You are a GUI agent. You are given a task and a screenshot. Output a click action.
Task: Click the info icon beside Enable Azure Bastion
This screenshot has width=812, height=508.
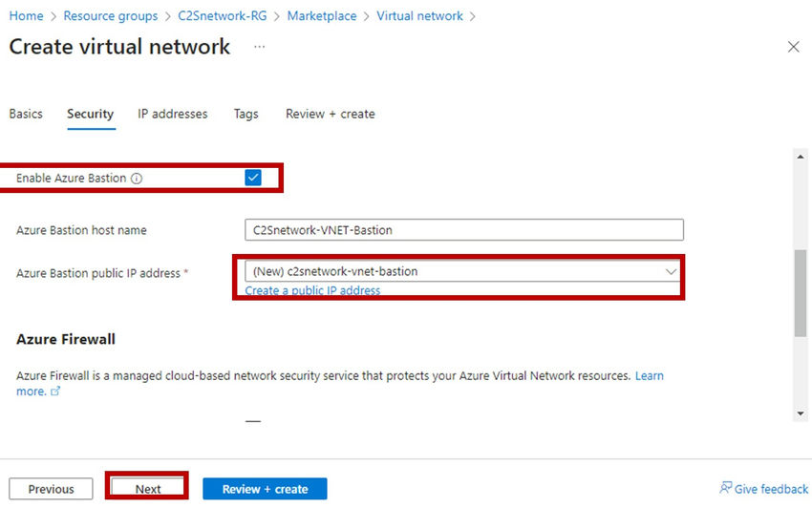[137, 179]
